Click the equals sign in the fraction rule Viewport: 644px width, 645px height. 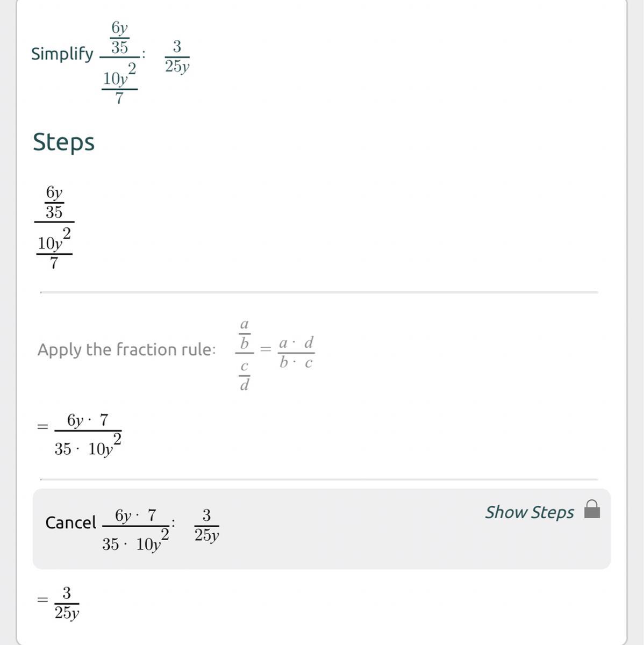(x=266, y=349)
